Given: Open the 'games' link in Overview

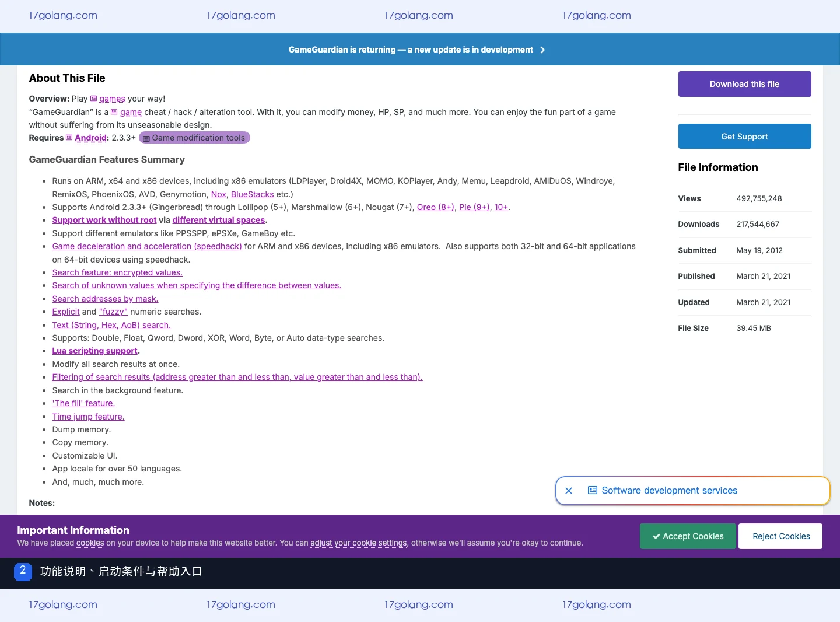Looking at the screenshot, I should [112, 99].
